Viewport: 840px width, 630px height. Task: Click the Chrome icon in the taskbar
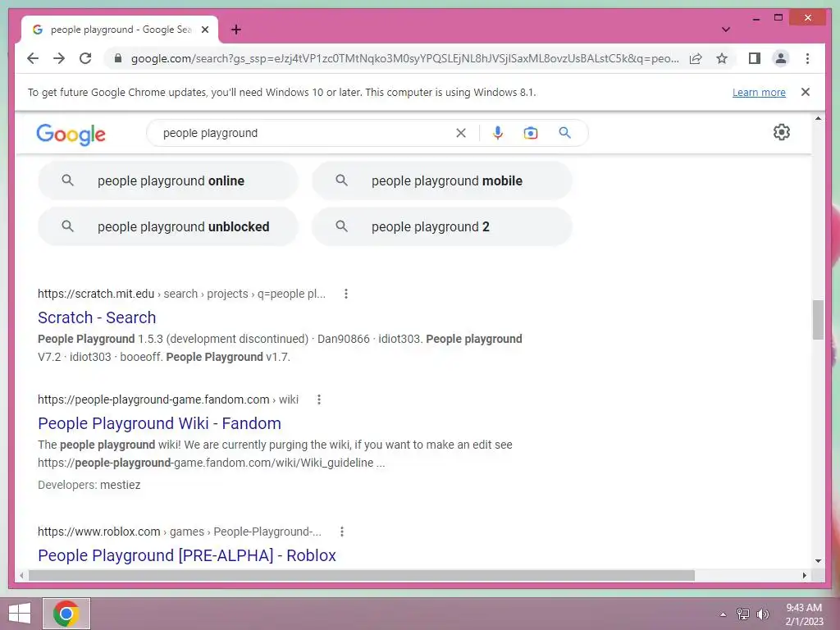pyautogui.click(x=66, y=614)
